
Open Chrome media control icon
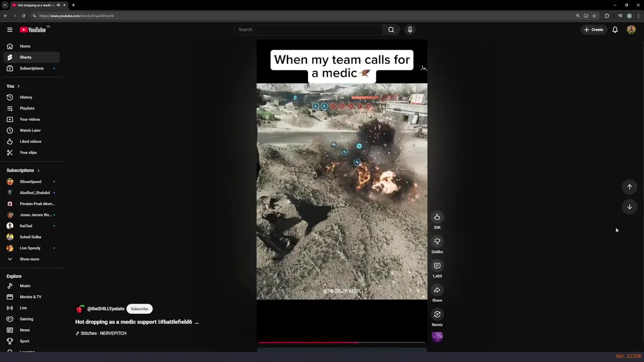point(620,16)
